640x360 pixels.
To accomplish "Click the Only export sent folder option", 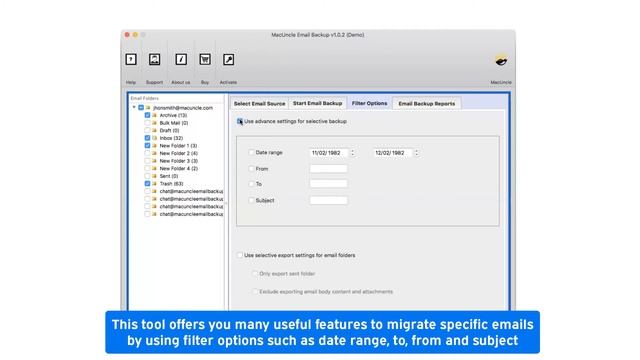I will tap(284, 273).
